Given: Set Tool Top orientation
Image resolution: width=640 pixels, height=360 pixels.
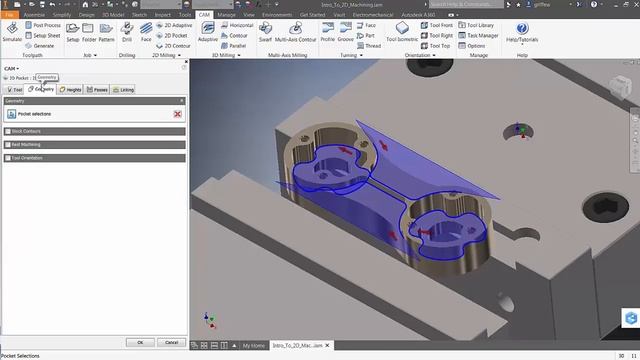Looking at the screenshot, I should [436, 46].
